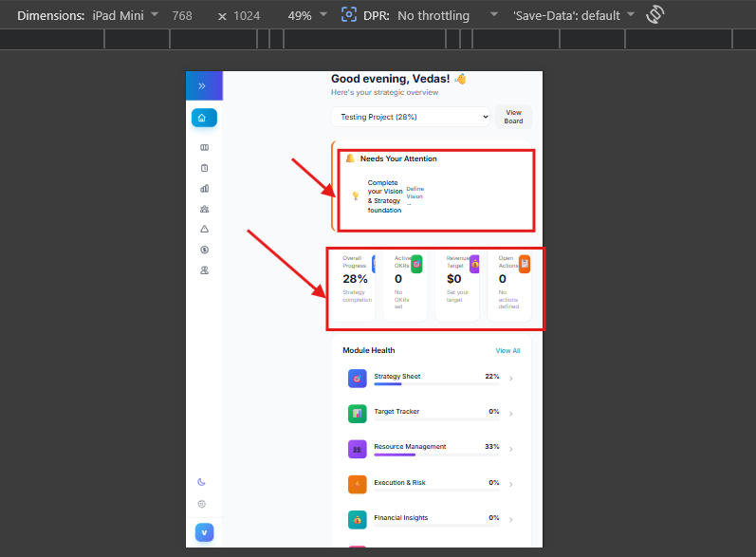This screenshot has width=756, height=557.
Task: Open the Active OKRs card
Action: [x=405, y=285]
